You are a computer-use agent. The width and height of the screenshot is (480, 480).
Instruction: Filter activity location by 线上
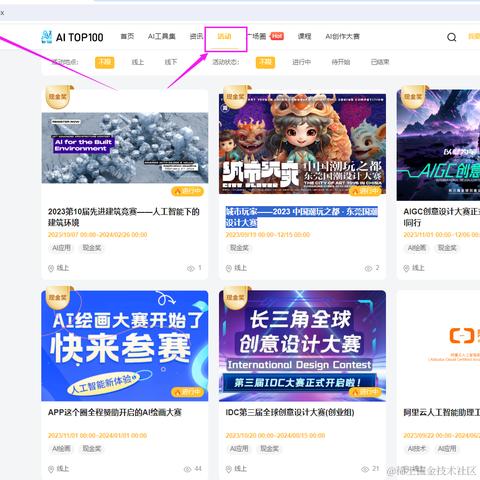pos(138,62)
